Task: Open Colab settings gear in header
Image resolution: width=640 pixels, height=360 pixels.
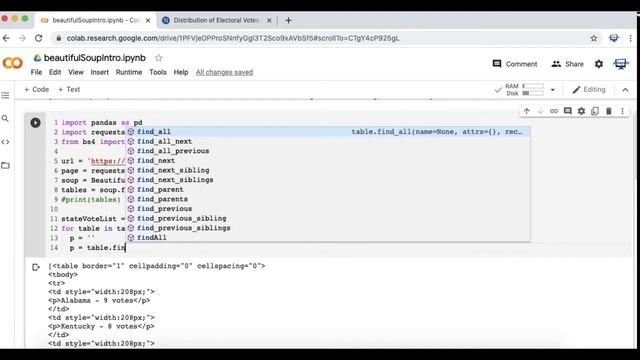Action: tap(599, 64)
